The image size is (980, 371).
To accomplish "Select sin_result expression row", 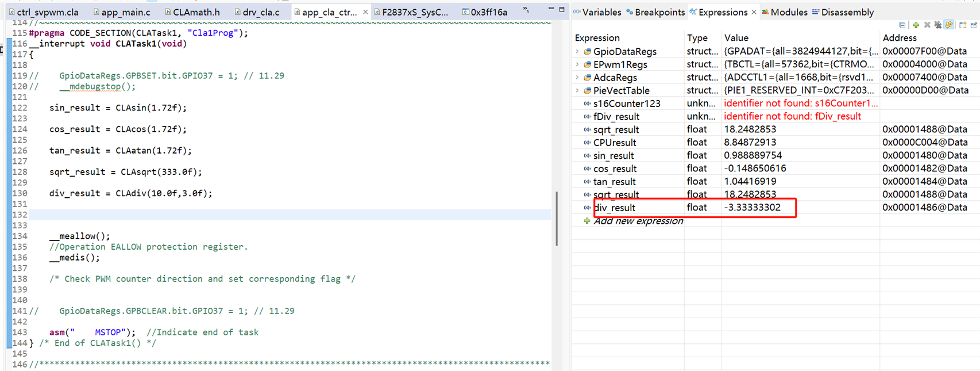I will coord(775,155).
